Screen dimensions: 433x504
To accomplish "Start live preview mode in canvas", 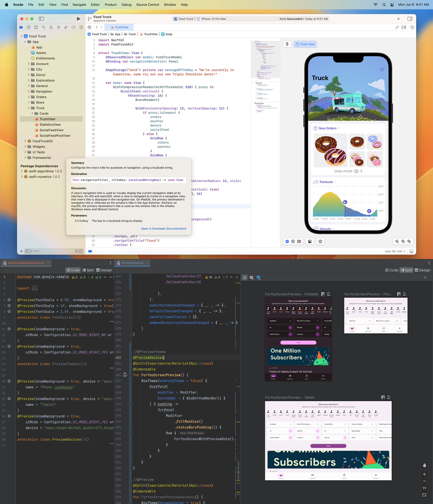I will pyautogui.click(x=287, y=241).
